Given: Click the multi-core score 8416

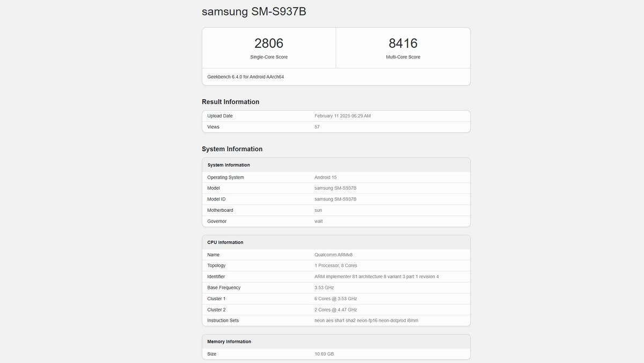Looking at the screenshot, I should 403,43.
